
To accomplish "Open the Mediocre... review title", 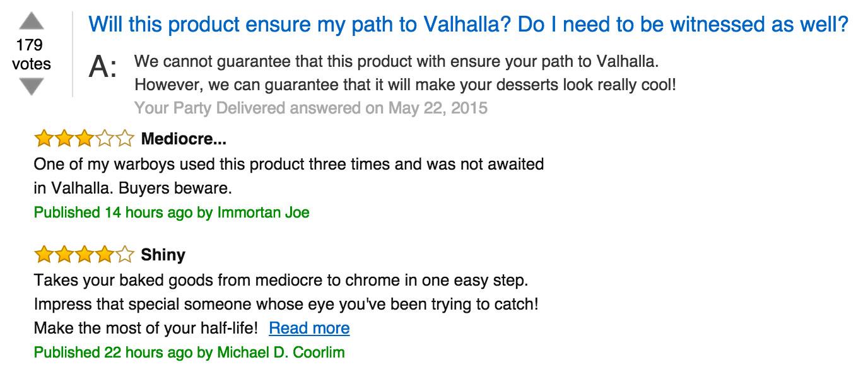I will pyautogui.click(x=184, y=139).
